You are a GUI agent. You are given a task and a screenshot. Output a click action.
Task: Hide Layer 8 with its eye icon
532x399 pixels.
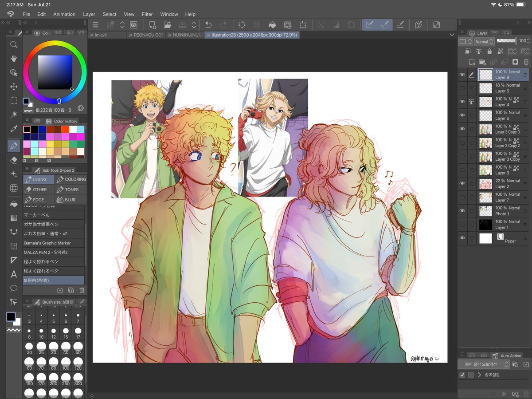(x=463, y=75)
